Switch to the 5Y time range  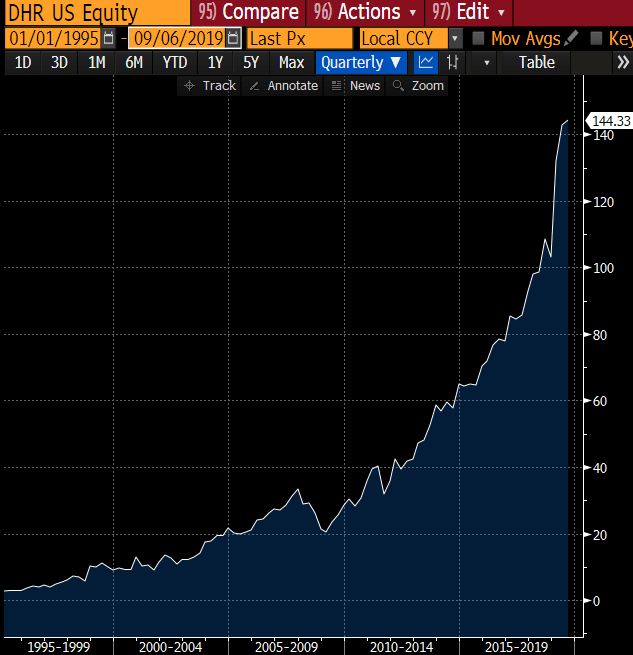pyautogui.click(x=251, y=62)
